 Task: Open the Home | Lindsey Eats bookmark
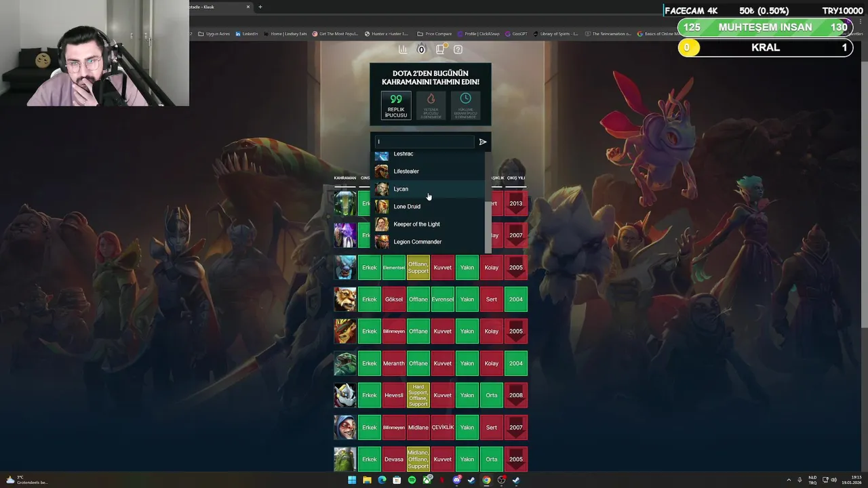(287, 34)
